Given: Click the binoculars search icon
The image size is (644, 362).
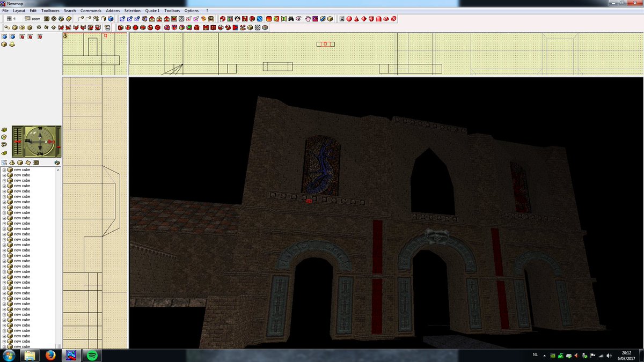Looking at the screenshot, I should tap(291, 19).
